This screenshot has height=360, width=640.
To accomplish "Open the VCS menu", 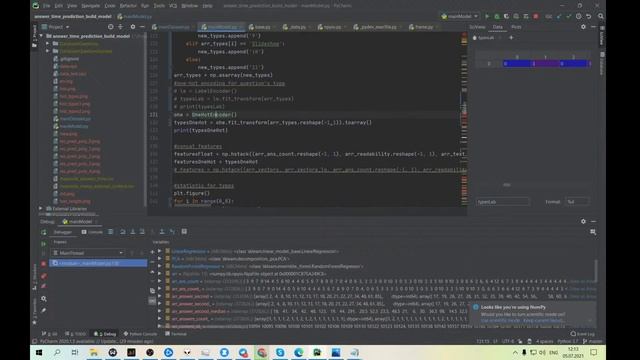I will pos(173,6).
